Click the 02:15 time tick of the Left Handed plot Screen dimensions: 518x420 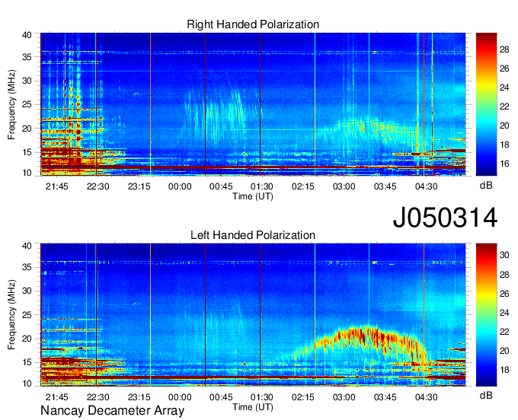tap(303, 397)
